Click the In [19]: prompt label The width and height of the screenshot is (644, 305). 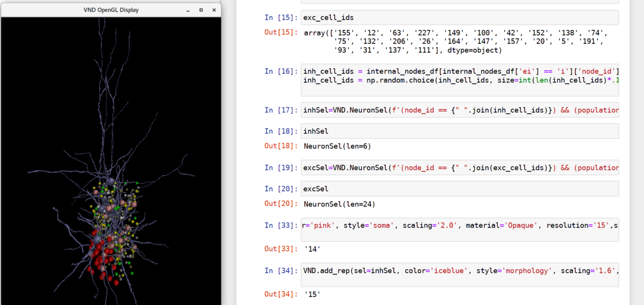click(281, 168)
